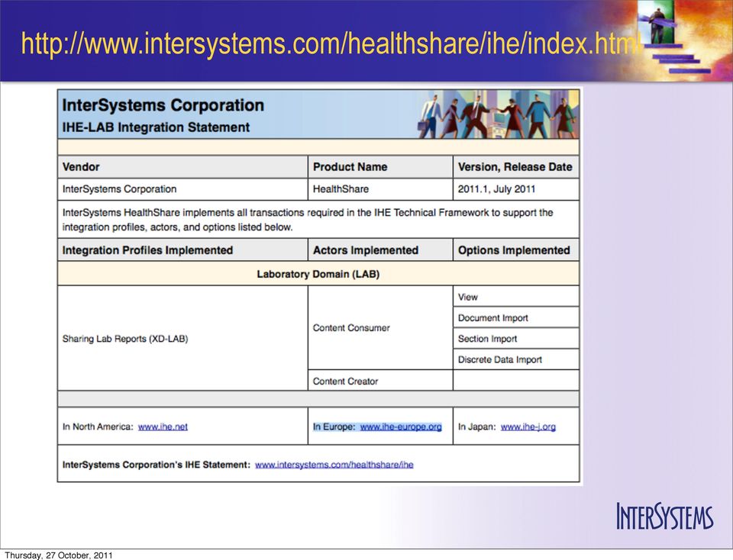Viewport: 733px width, 560px height.
Task: Click the 'Discrete Data Import' option cell
Action: [x=516, y=359]
